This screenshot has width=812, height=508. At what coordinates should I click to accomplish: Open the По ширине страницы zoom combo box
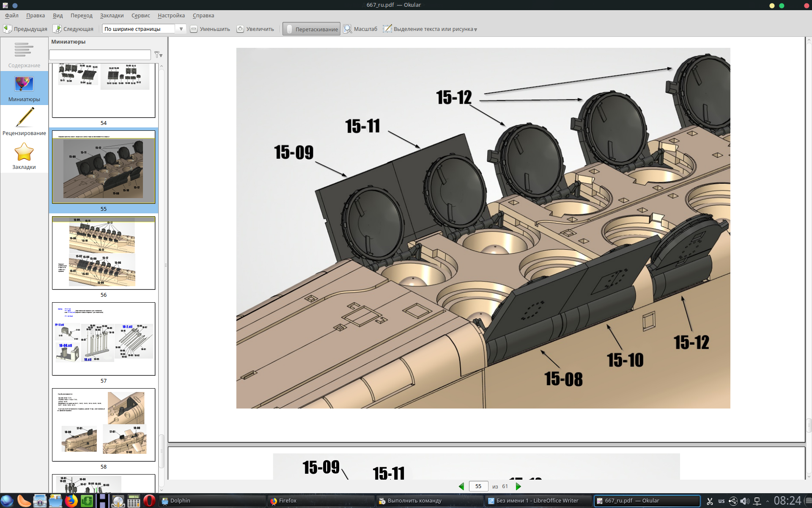(144, 29)
